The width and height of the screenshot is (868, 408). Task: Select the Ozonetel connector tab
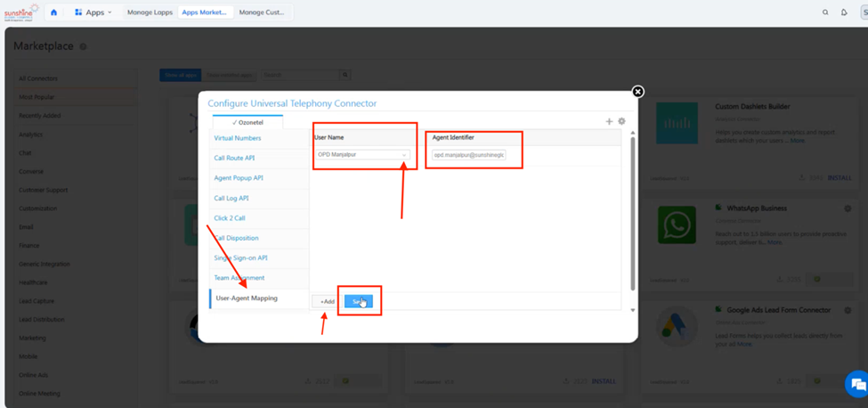pos(247,122)
